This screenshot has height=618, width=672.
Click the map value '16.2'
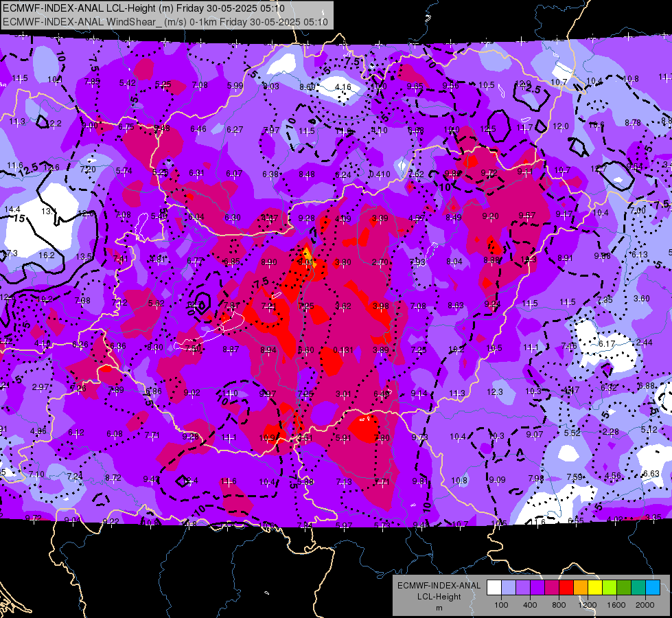click(47, 255)
